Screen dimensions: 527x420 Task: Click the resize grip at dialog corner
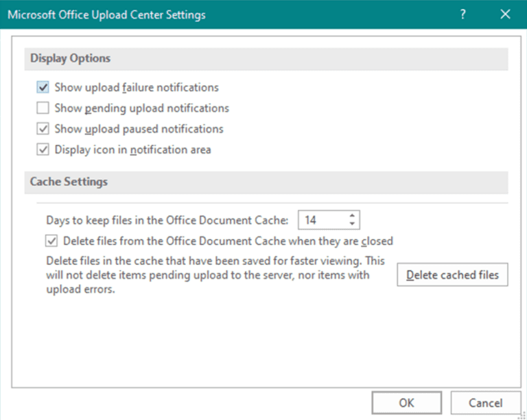522,415
